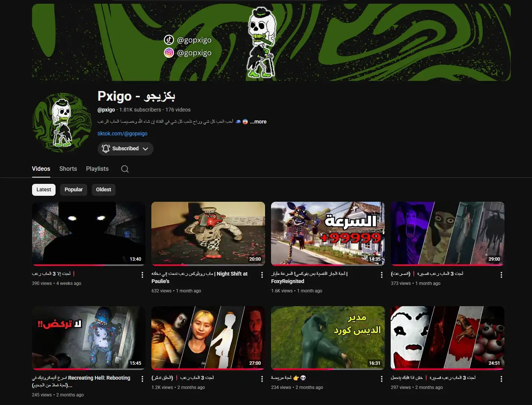Click the notification bell on the Subscribed button
Viewport: 532px width, 405px height.
point(106,148)
